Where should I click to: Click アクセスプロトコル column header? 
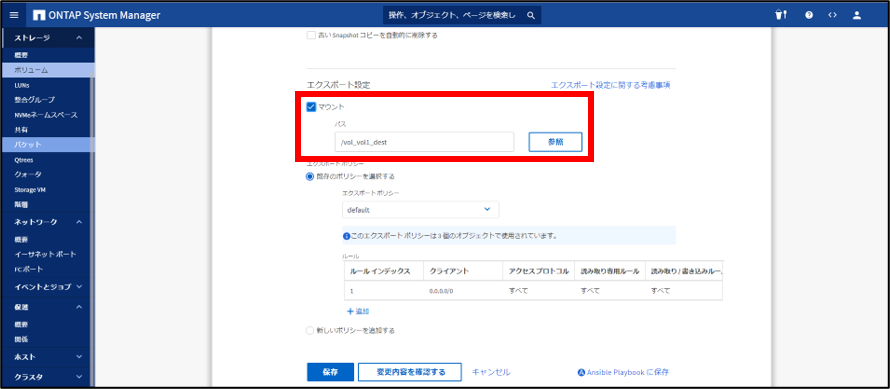pyautogui.click(x=539, y=271)
